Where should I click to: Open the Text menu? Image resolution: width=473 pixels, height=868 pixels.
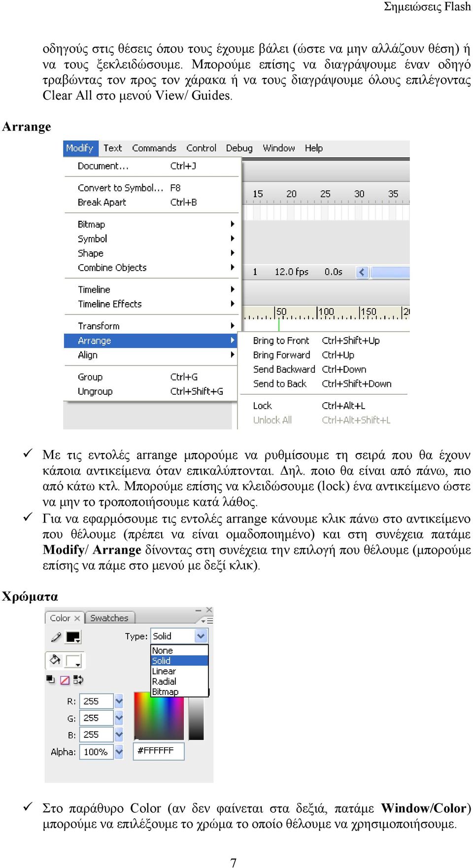(113, 148)
